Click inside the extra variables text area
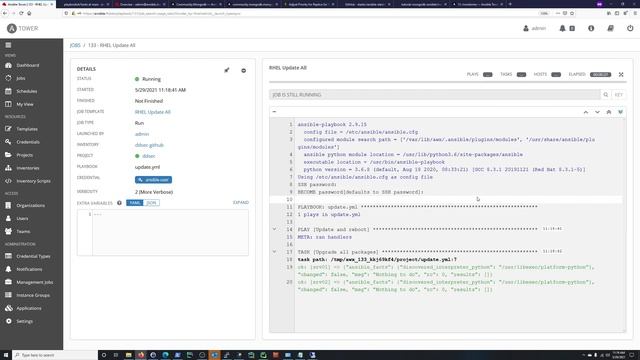Image resolution: width=640 pixels, height=360 pixels. click(170, 233)
